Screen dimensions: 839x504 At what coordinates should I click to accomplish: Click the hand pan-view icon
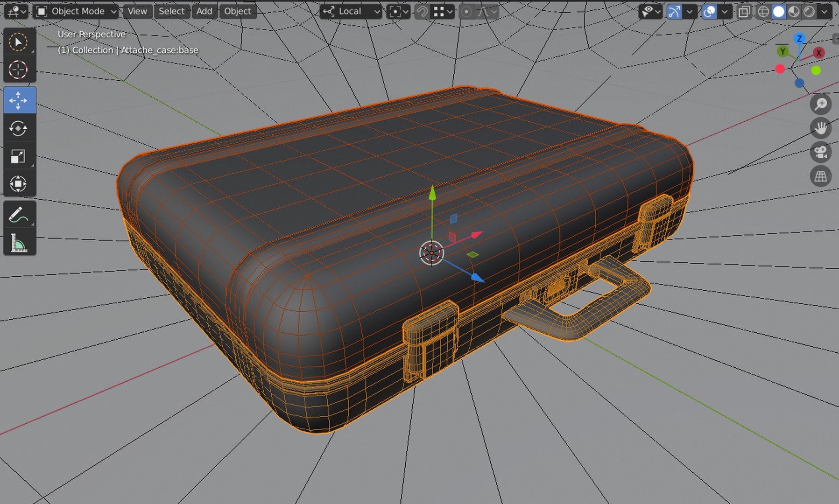point(820,128)
